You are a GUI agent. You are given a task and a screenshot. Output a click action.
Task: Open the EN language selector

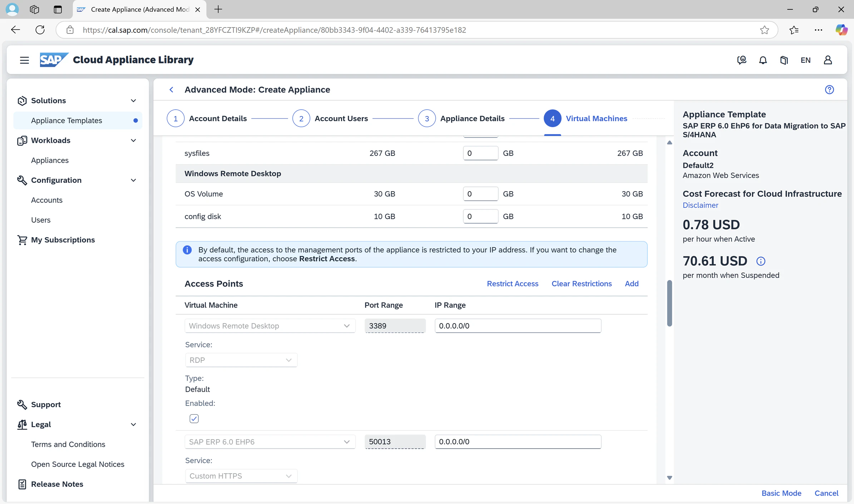[805, 60]
